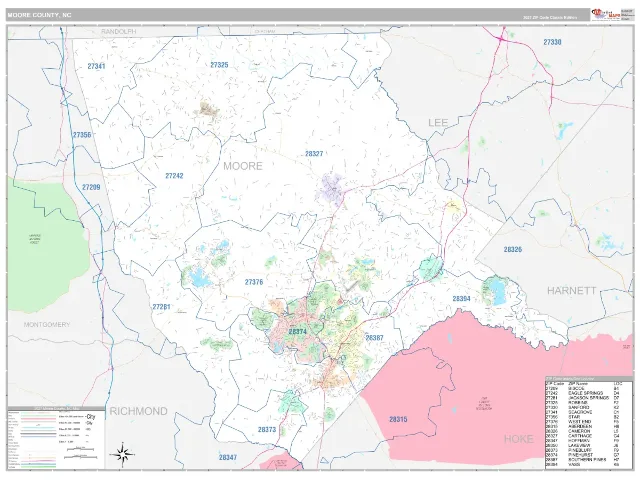640x480 pixels.
Task: Select ZIP code label 28374
Action: pyautogui.click(x=297, y=331)
